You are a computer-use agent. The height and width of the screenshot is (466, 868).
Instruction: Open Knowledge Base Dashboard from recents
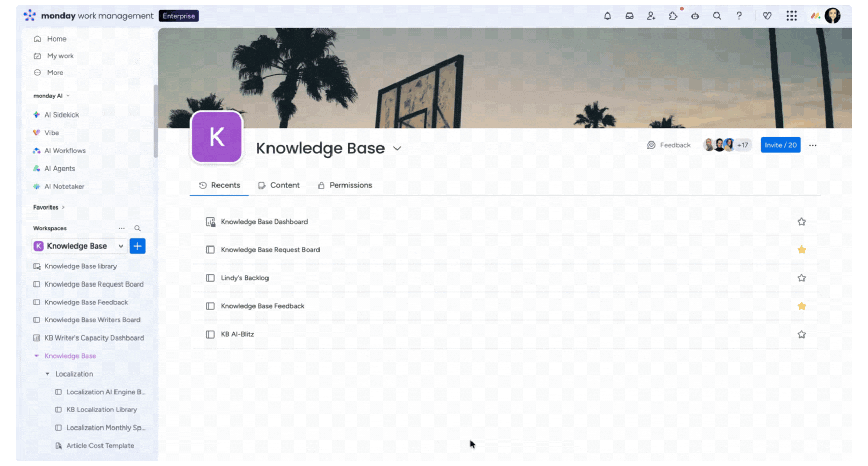(264, 222)
